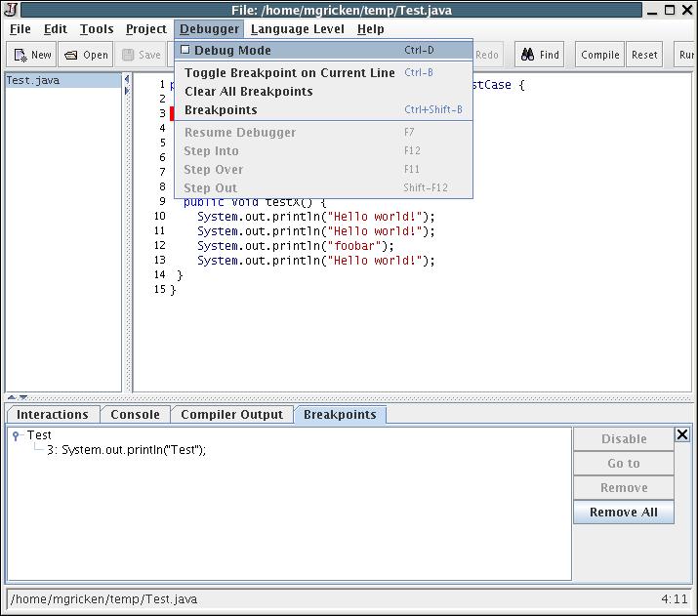Select Test.java in the file list

pyautogui.click(x=33, y=81)
